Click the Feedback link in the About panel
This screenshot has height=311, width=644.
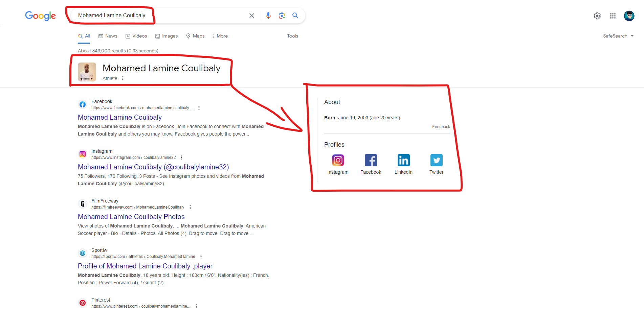coord(441,127)
